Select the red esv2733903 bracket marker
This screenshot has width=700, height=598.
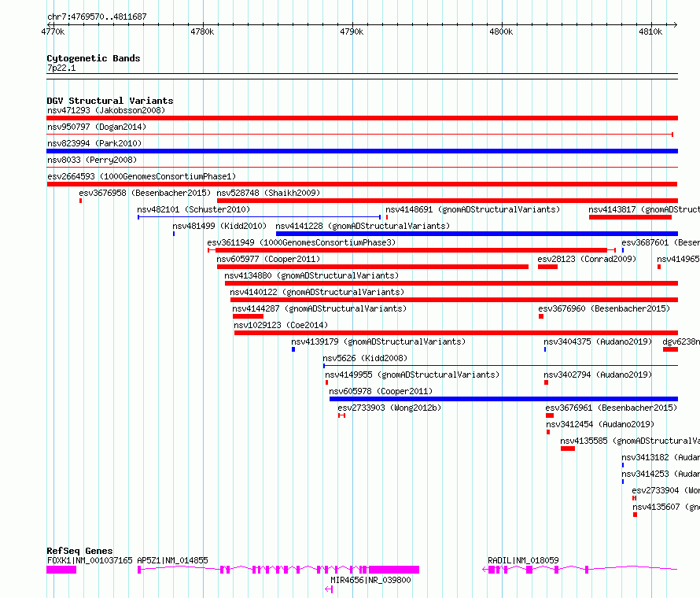(341, 415)
